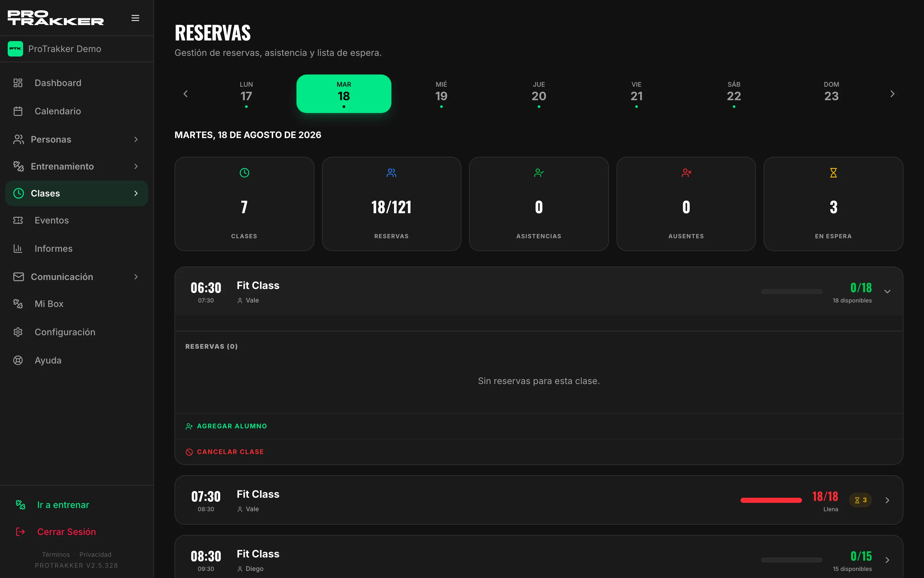
Task: Click the Eventos ticket icon
Action: point(18,220)
